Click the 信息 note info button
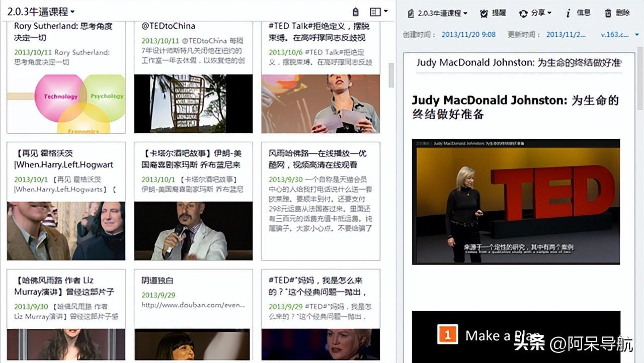The image size is (644, 363). pos(578,13)
